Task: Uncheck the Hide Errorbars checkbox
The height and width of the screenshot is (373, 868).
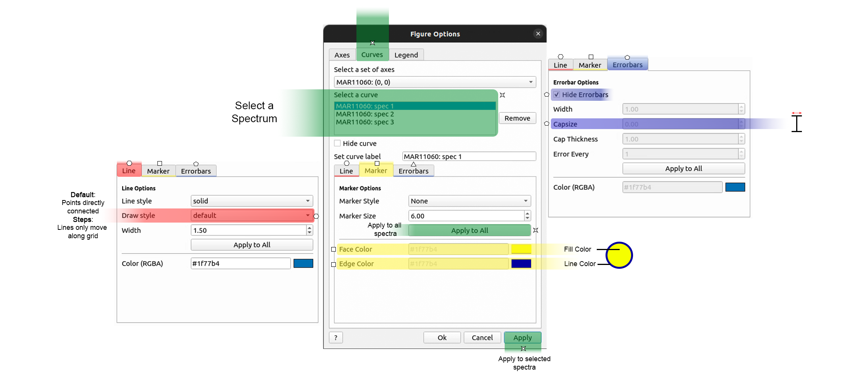Action: click(557, 95)
